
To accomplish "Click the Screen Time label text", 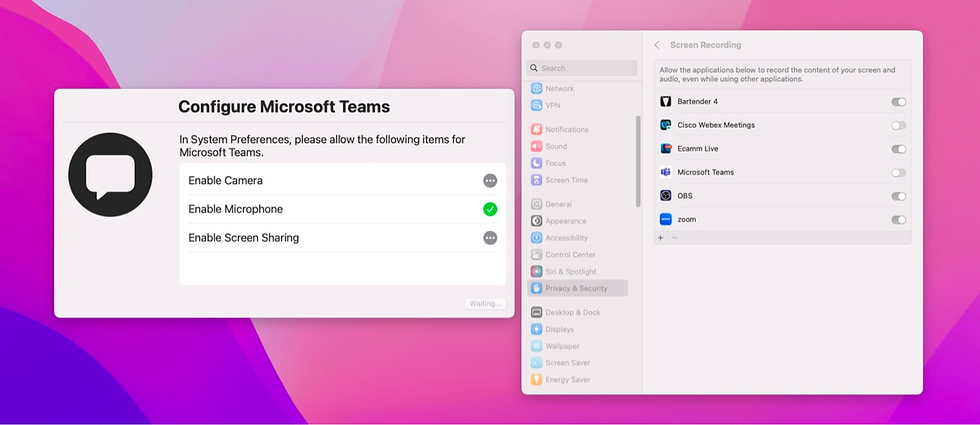I will [567, 180].
